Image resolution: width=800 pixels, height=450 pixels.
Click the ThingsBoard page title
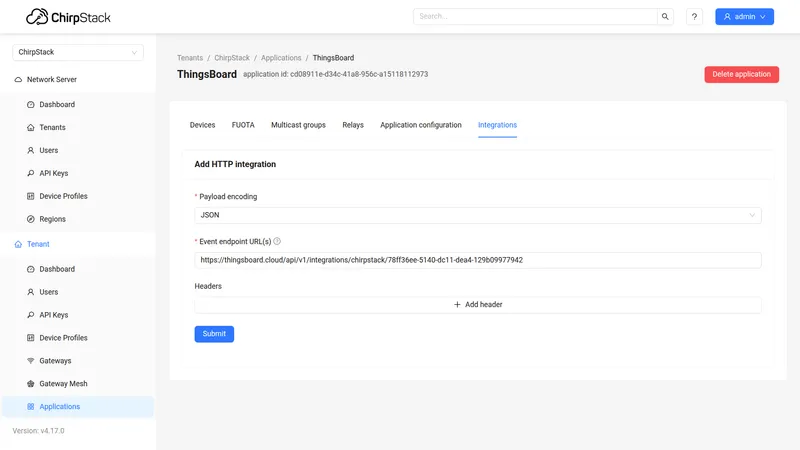point(207,74)
